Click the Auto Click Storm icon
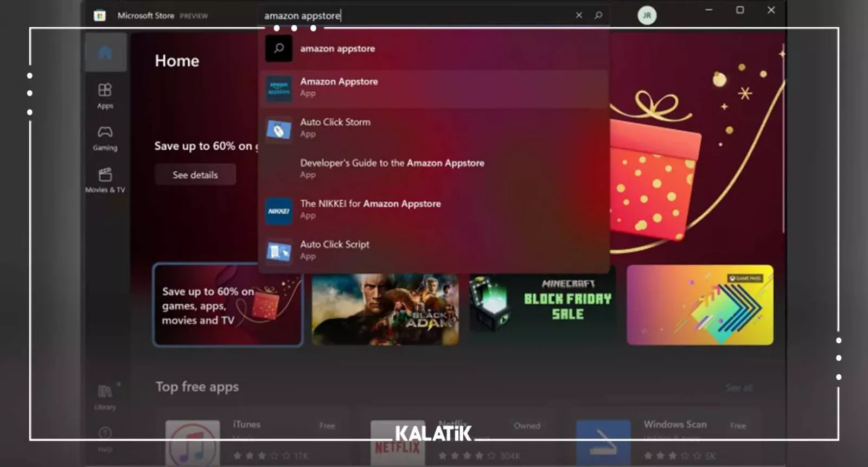The height and width of the screenshot is (467, 868). pos(279,129)
